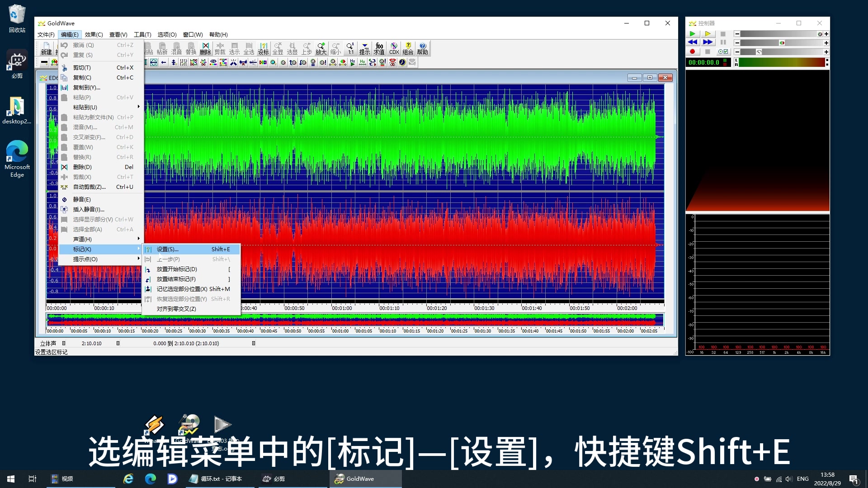Click the 缩小 zoom-out toolbar icon
Viewport: 868px width, 488px height.
[335, 49]
